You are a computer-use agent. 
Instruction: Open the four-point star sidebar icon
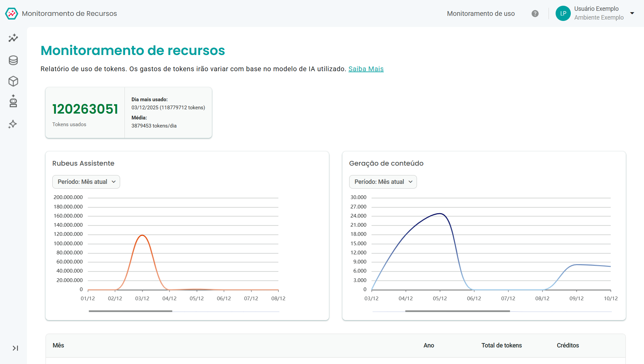coord(13,124)
